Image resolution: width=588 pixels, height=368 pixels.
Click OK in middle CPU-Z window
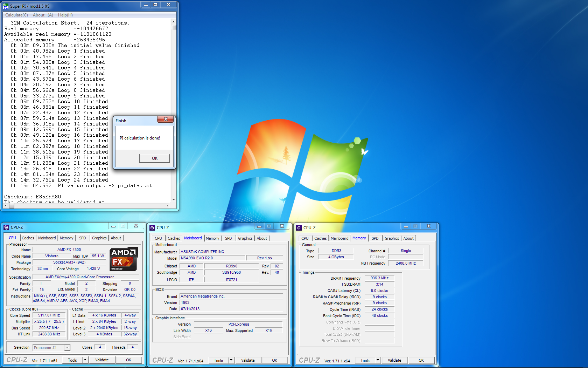[x=275, y=360]
